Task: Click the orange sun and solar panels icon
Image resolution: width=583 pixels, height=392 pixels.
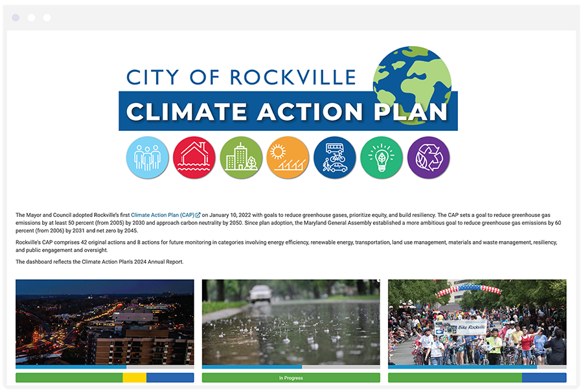Action: [288, 157]
